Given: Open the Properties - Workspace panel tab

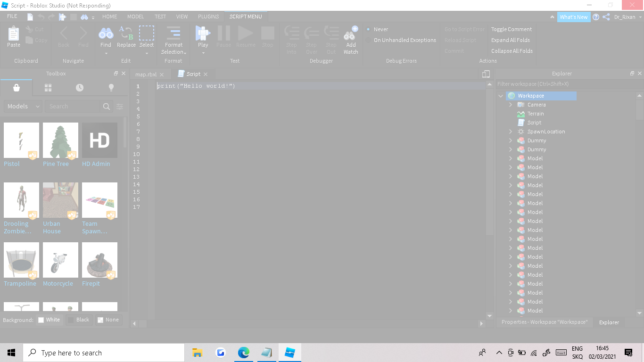Looking at the screenshot, I should 545,322.
